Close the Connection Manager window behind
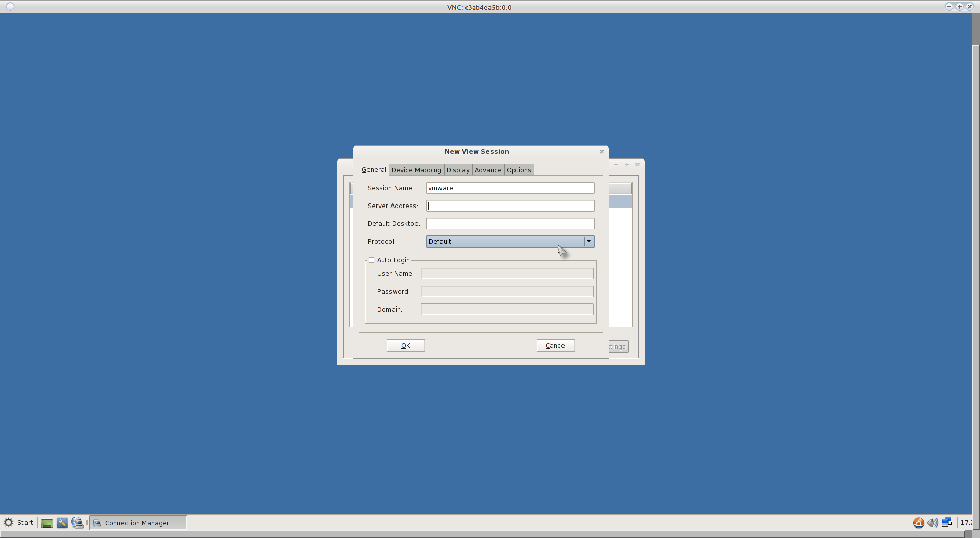Screen dimensions: 980x538 point(638,164)
